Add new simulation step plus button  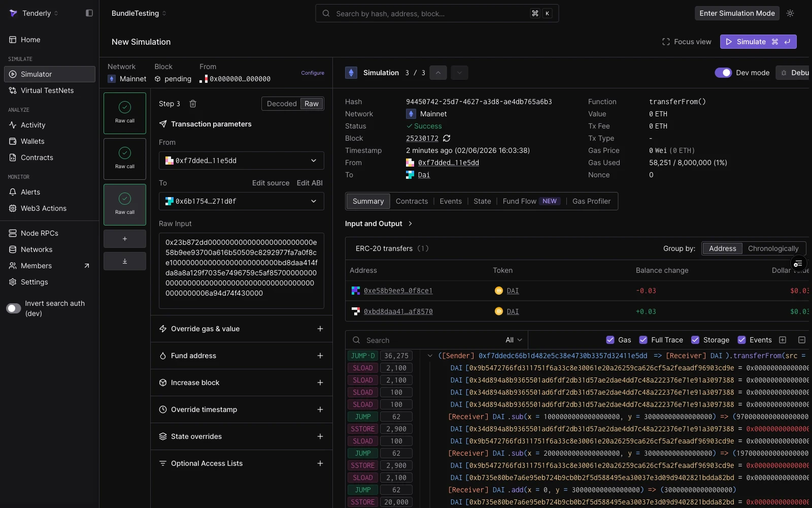pos(125,239)
